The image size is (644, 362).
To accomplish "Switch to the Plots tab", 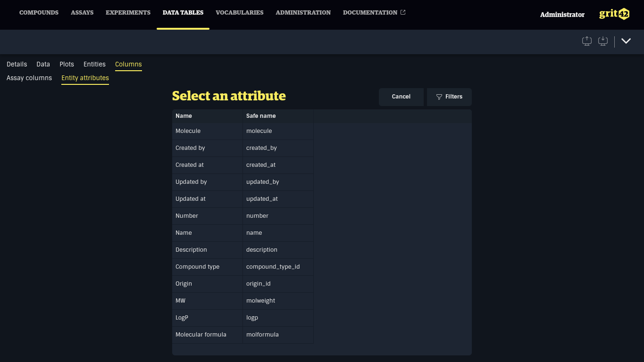I will [67, 64].
